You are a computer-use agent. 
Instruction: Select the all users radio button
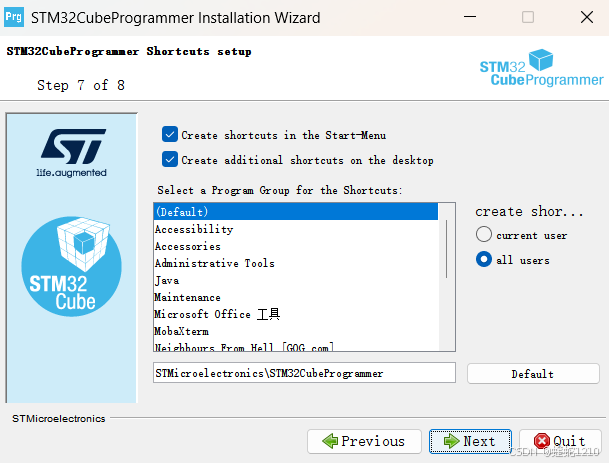pos(484,259)
